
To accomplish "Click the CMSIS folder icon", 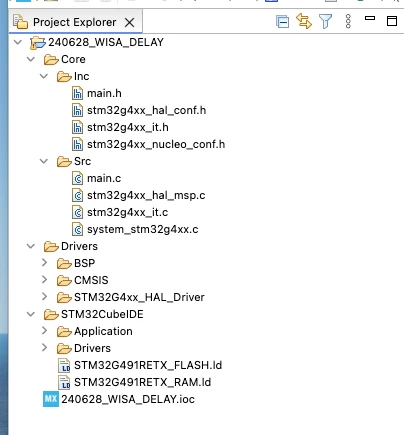I will (64, 281).
